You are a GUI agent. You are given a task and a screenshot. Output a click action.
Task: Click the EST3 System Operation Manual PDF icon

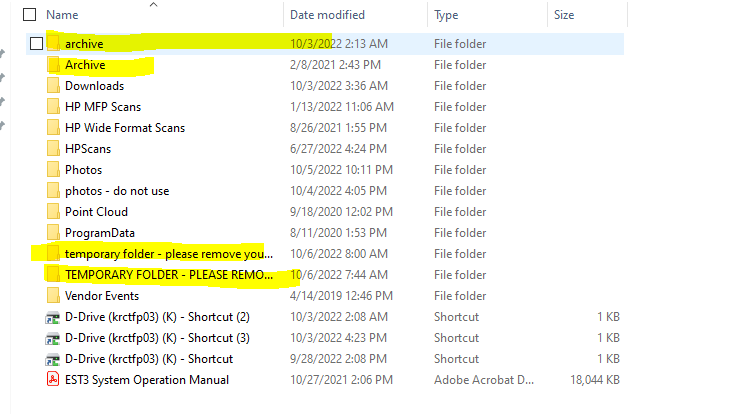[x=54, y=380]
